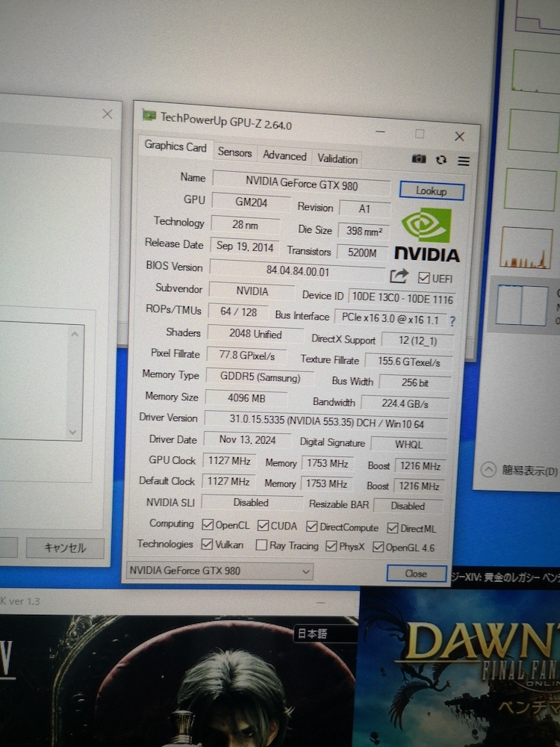Viewport: 560px width, 747px height.
Task: Toggle the OpenGL 4.6 checkbox
Action: point(378,547)
